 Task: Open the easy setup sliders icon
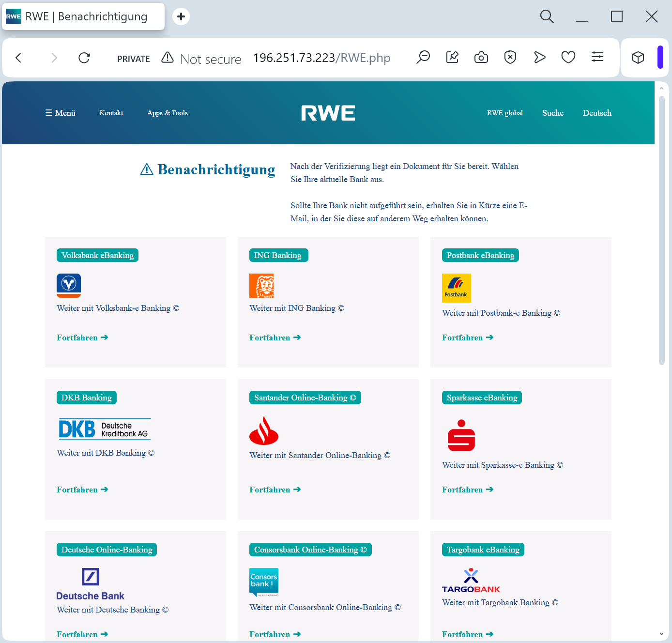point(597,57)
